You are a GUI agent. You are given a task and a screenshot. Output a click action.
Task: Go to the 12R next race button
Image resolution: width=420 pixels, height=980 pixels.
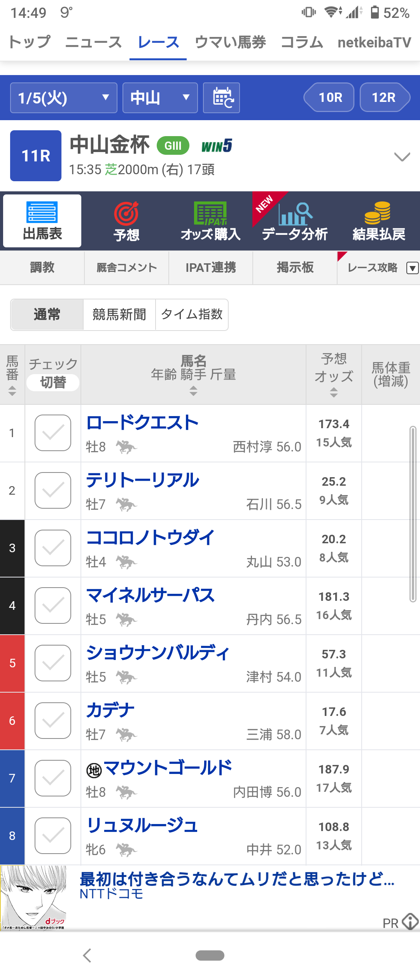click(385, 97)
